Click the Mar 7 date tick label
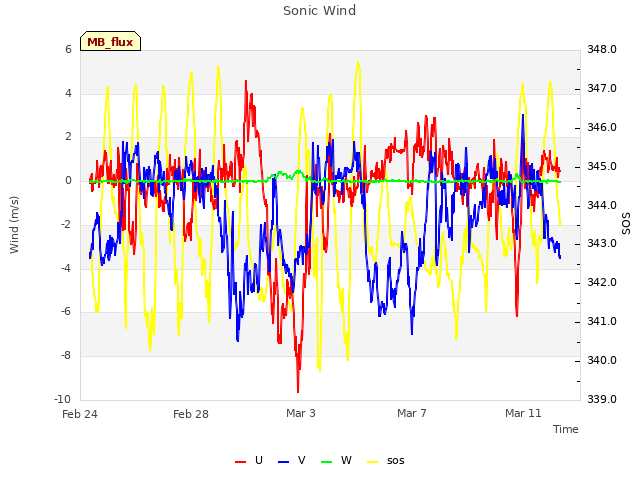640x480 pixels. [x=412, y=413]
